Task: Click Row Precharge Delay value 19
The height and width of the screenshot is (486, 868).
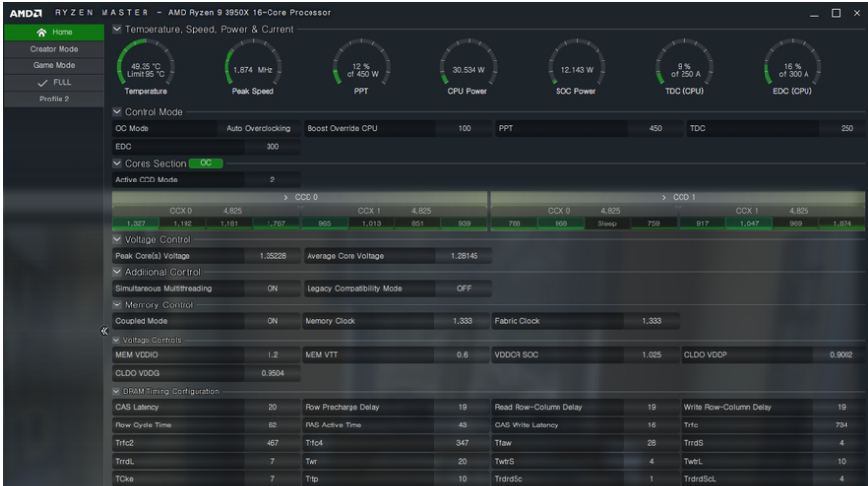Action: pyautogui.click(x=462, y=407)
